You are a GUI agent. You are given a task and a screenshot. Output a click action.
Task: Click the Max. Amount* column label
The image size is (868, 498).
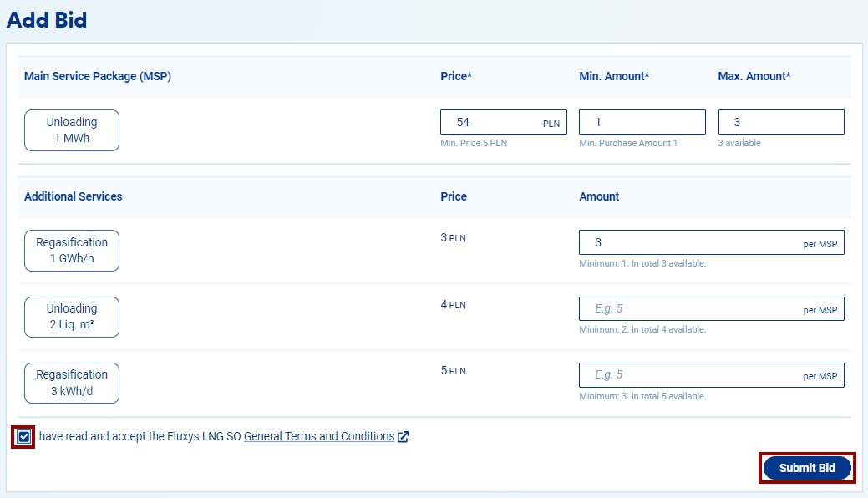(x=754, y=76)
